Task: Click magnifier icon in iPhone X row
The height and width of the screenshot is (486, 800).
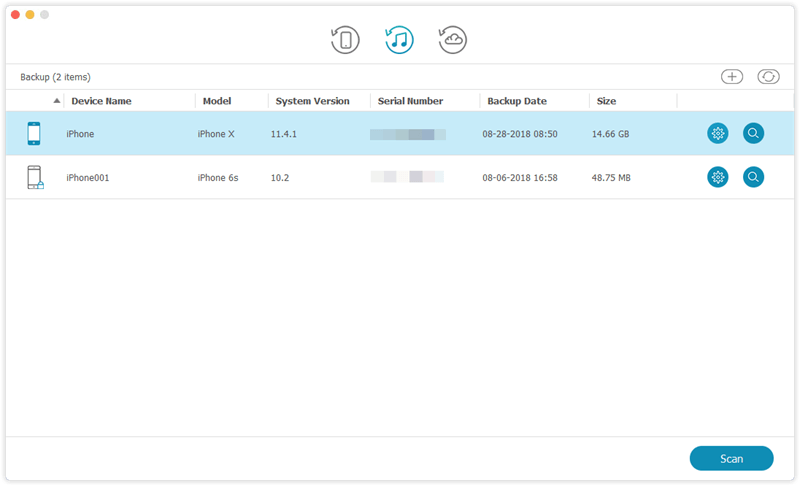Action: pyautogui.click(x=754, y=134)
